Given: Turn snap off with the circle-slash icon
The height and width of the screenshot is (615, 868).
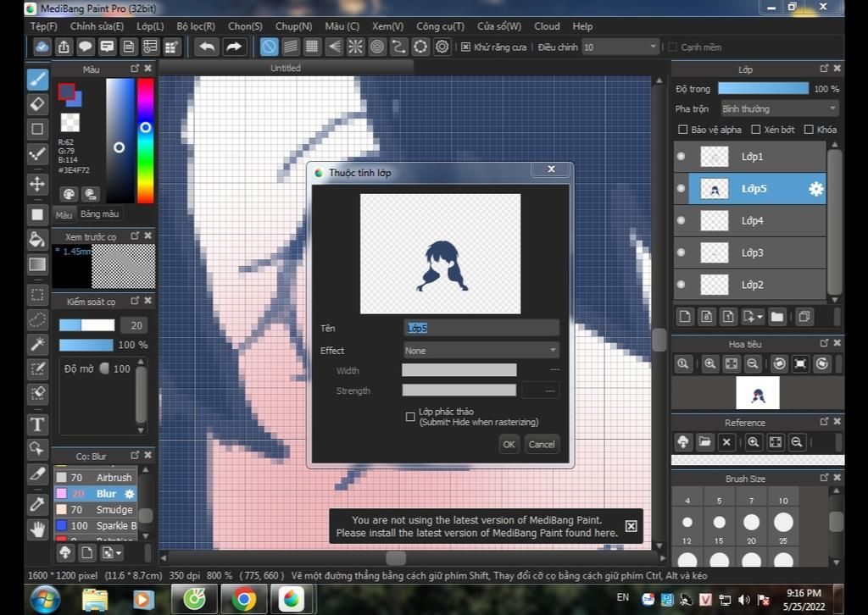Looking at the screenshot, I should point(269,47).
